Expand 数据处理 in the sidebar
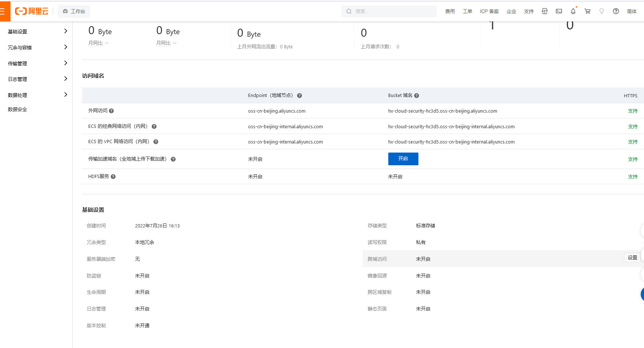The image size is (644, 348). [x=36, y=95]
